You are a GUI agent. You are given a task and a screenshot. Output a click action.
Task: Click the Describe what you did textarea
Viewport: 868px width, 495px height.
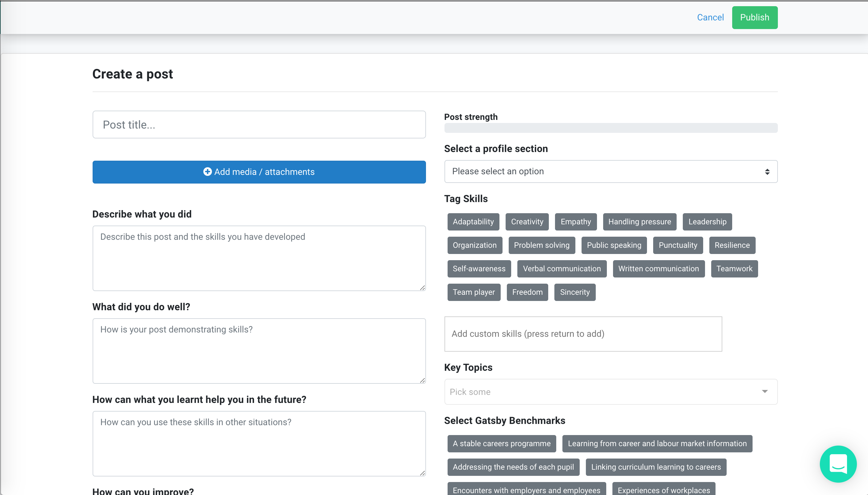[259, 258]
